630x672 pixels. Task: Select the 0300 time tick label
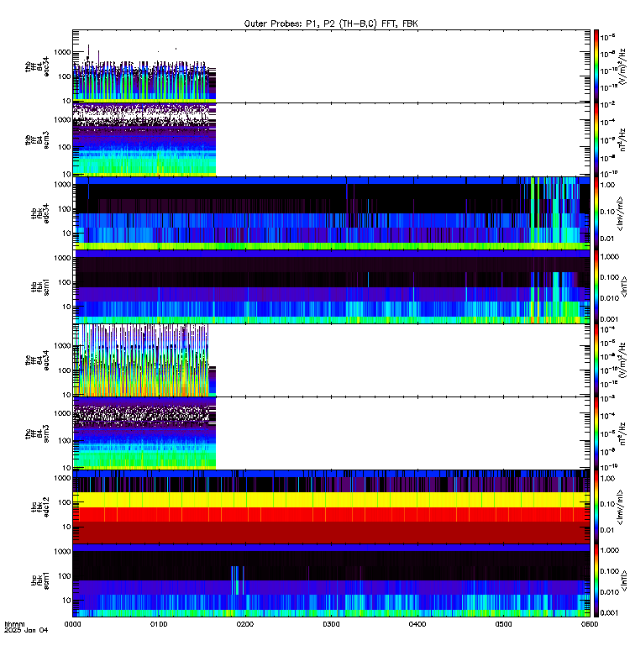point(331,624)
